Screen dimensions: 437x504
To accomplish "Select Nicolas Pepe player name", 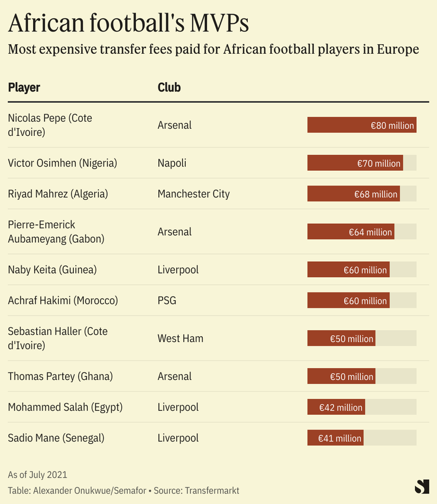I will [x=50, y=125].
